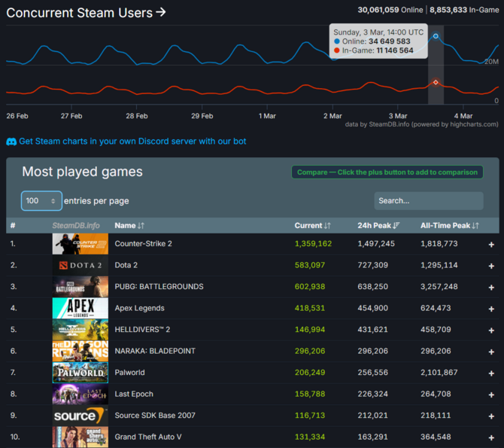This screenshot has width=504, height=448.
Task: Open the Dota 2 logo thumbnail
Action: [x=80, y=265]
